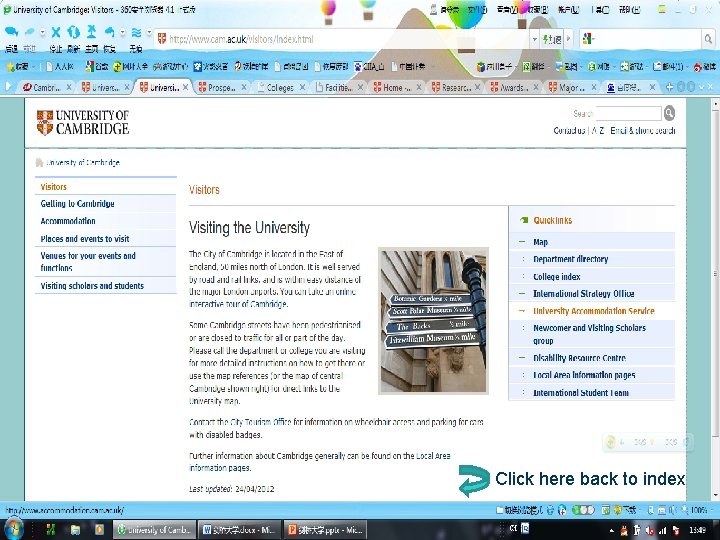Click the system tray volume icon
This screenshot has width=720, height=540.
[x=649, y=530]
